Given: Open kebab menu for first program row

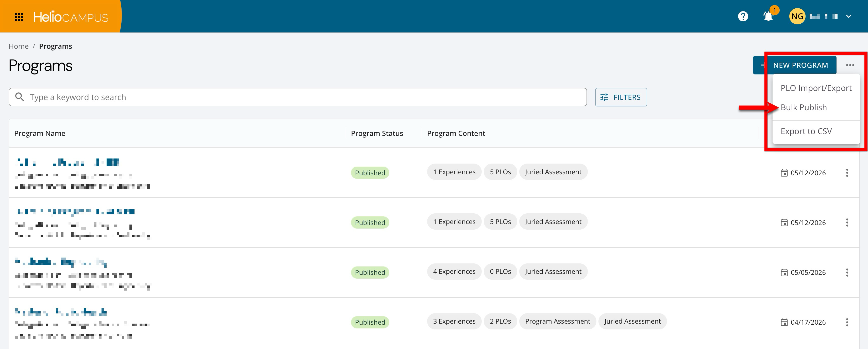Looking at the screenshot, I should [x=847, y=173].
